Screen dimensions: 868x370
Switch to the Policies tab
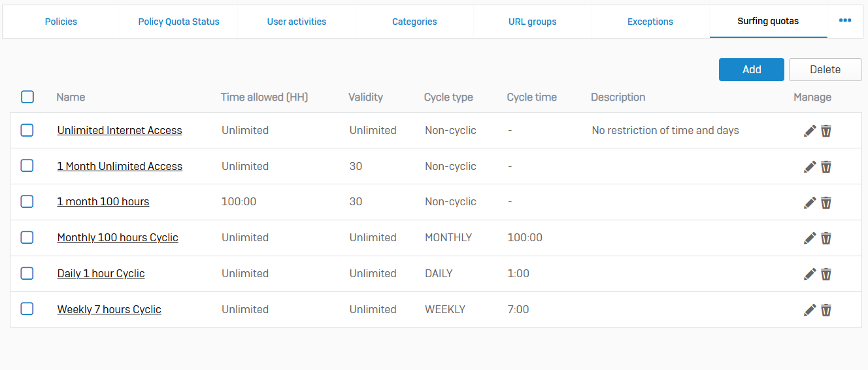tap(61, 22)
